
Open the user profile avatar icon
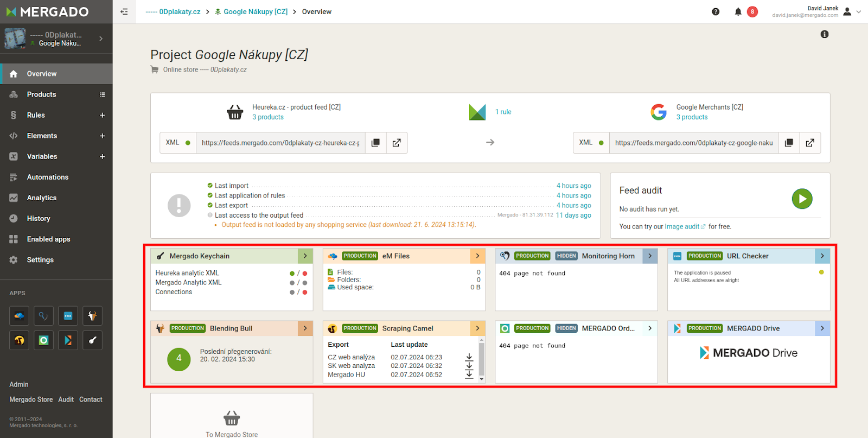(847, 11)
